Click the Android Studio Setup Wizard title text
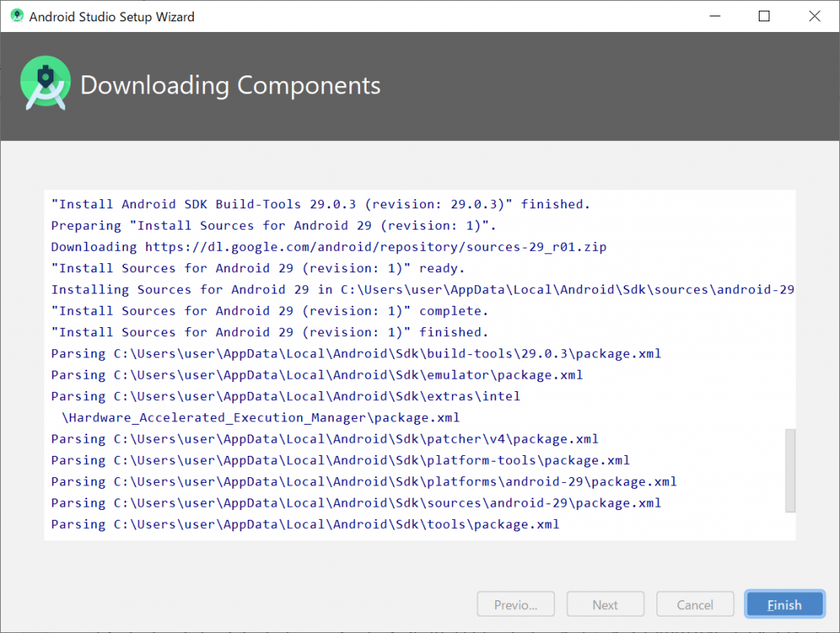This screenshot has height=633, width=840. (x=112, y=16)
